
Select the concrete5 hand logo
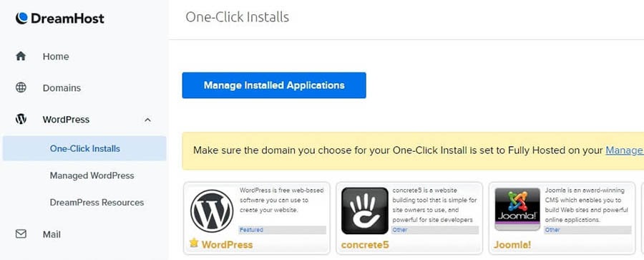tap(365, 211)
